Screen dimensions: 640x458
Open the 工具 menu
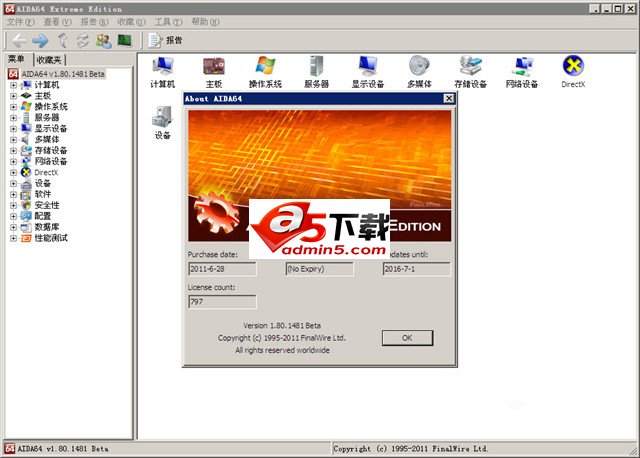(168, 22)
